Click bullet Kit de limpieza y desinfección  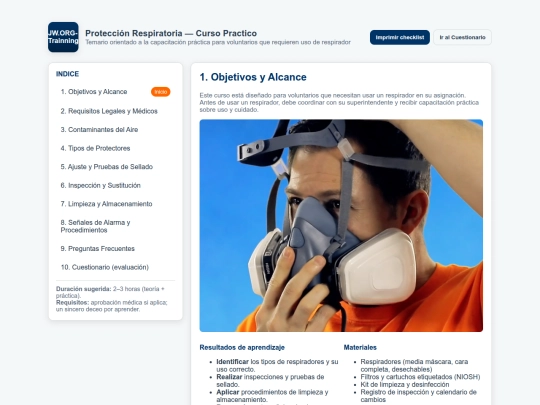click(x=405, y=384)
